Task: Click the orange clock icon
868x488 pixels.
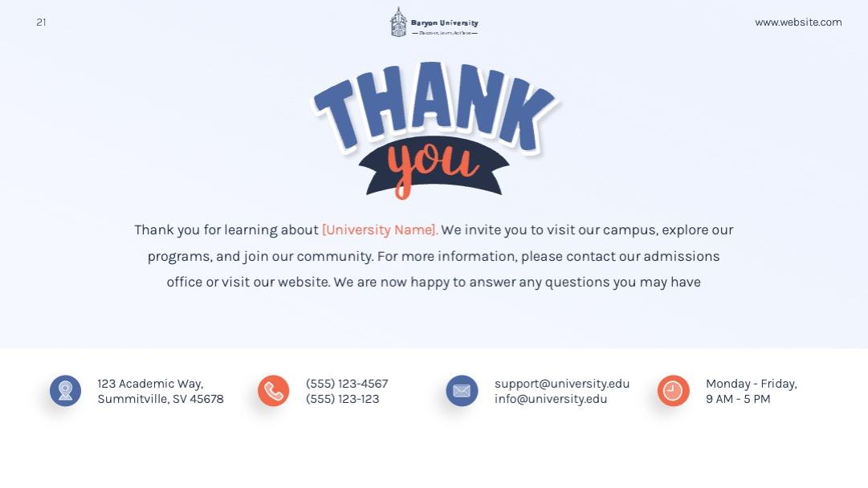Action: tap(673, 391)
